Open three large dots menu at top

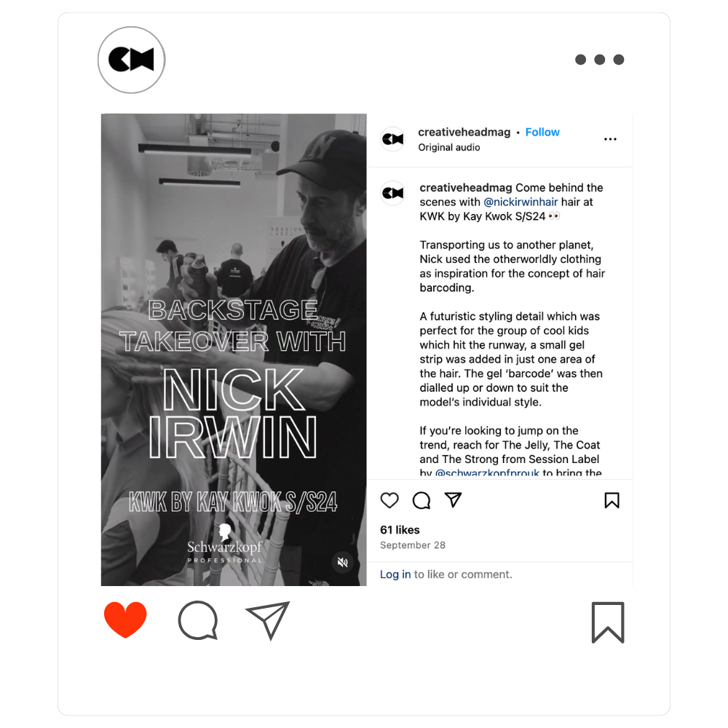pos(599,60)
